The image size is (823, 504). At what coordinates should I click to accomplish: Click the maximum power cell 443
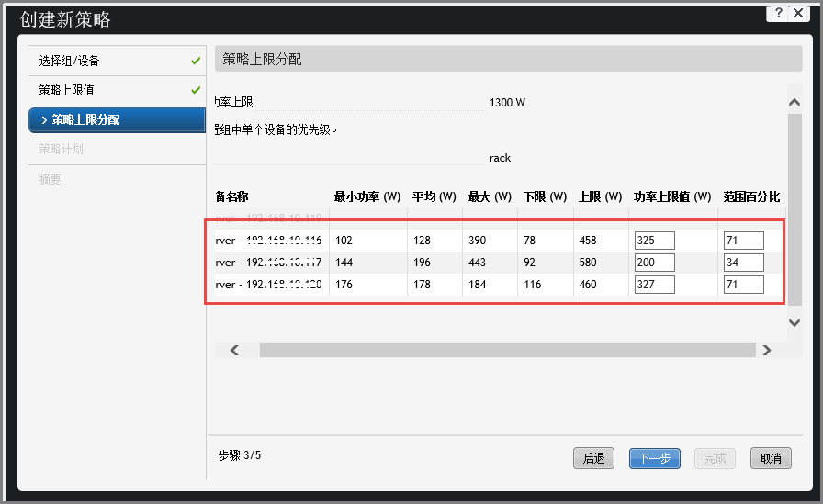click(477, 263)
